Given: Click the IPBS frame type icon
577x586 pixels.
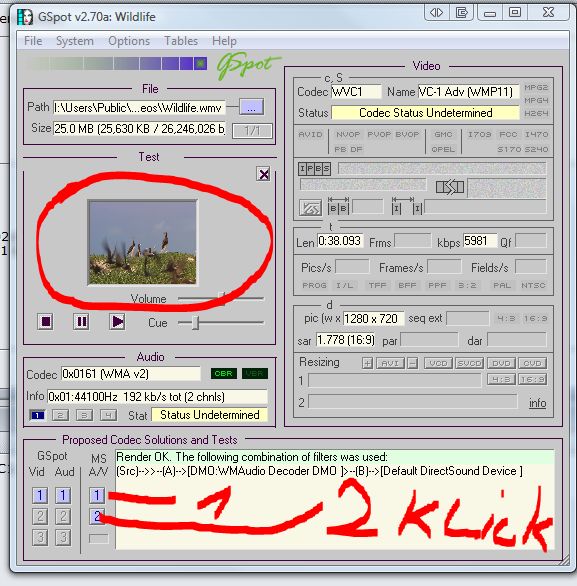Looking at the screenshot, I should tap(314, 169).
